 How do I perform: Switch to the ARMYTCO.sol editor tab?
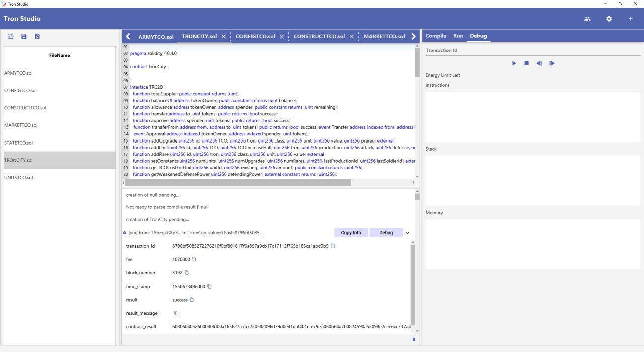(x=155, y=37)
